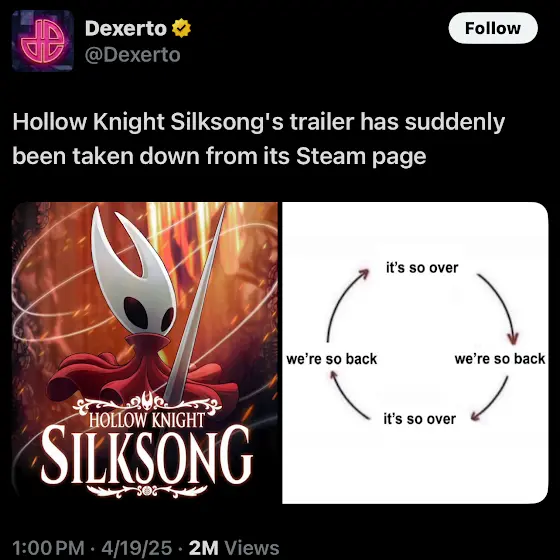The image size is (560, 560).
Task: Open the Dexerto display name link
Action: pos(126,28)
